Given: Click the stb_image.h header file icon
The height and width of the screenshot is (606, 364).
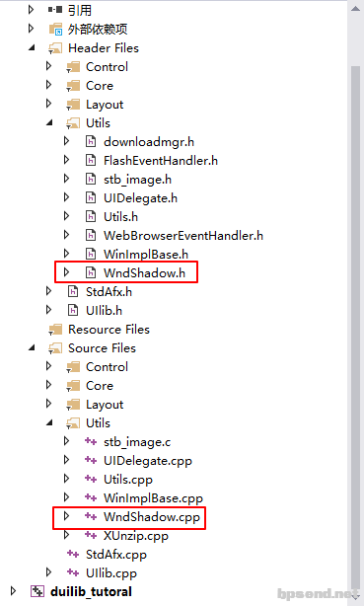Looking at the screenshot, I should [x=91, y=180].
